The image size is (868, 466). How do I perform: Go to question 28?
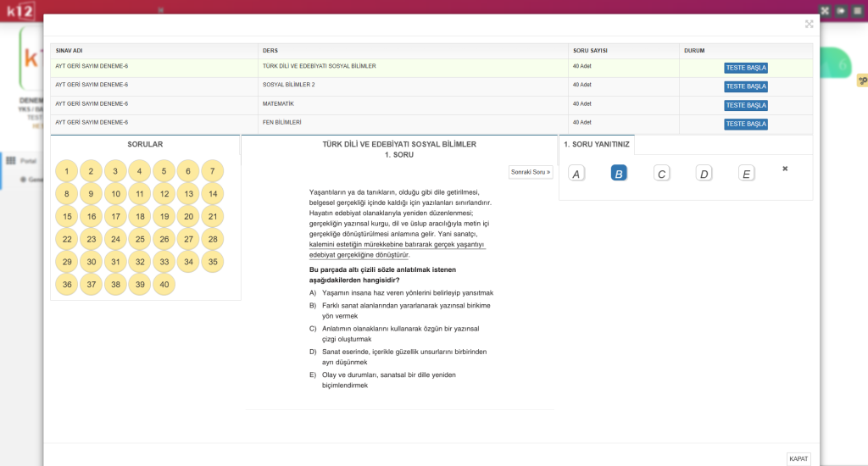(x=213, y=239)
